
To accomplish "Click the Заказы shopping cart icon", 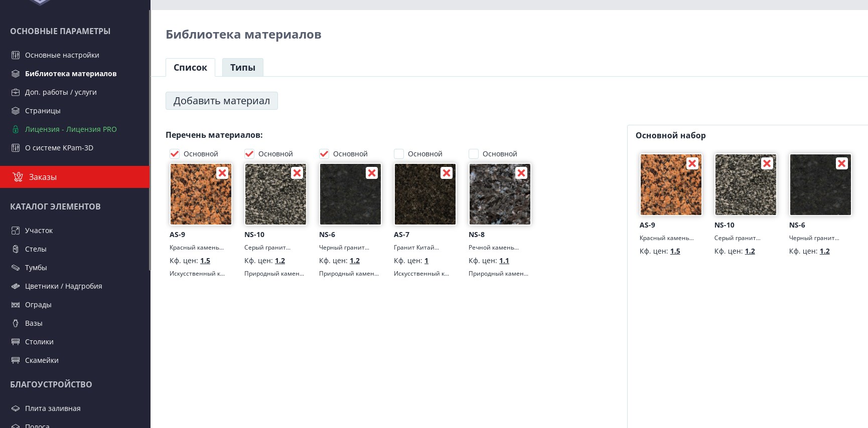I will point(18,176).
